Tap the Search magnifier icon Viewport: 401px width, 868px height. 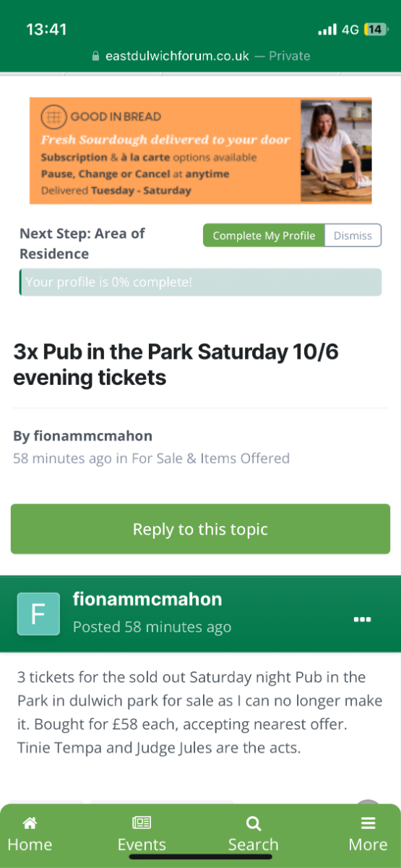point(254,822)
